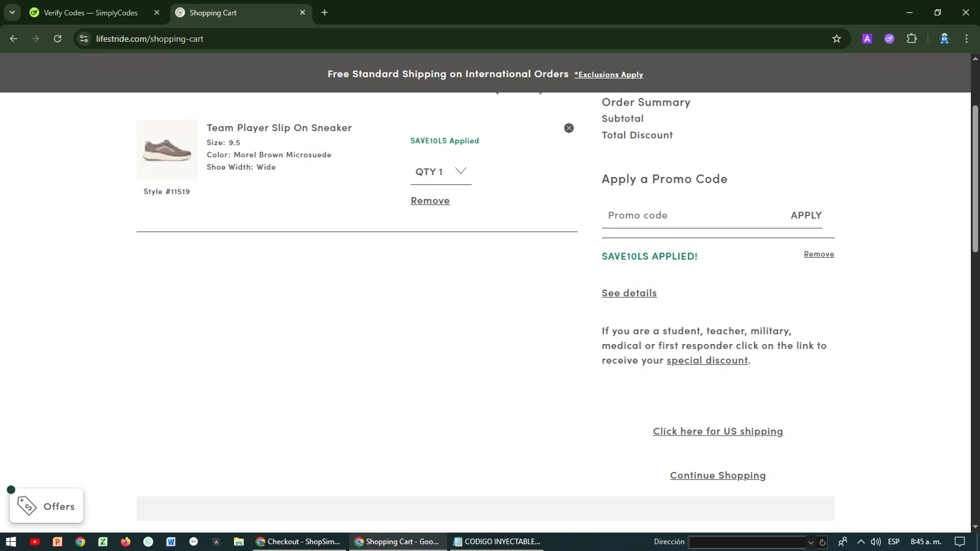Launch Chrome from the pinned taskbar icon
The image size is (980, 551).
[80, 542]
